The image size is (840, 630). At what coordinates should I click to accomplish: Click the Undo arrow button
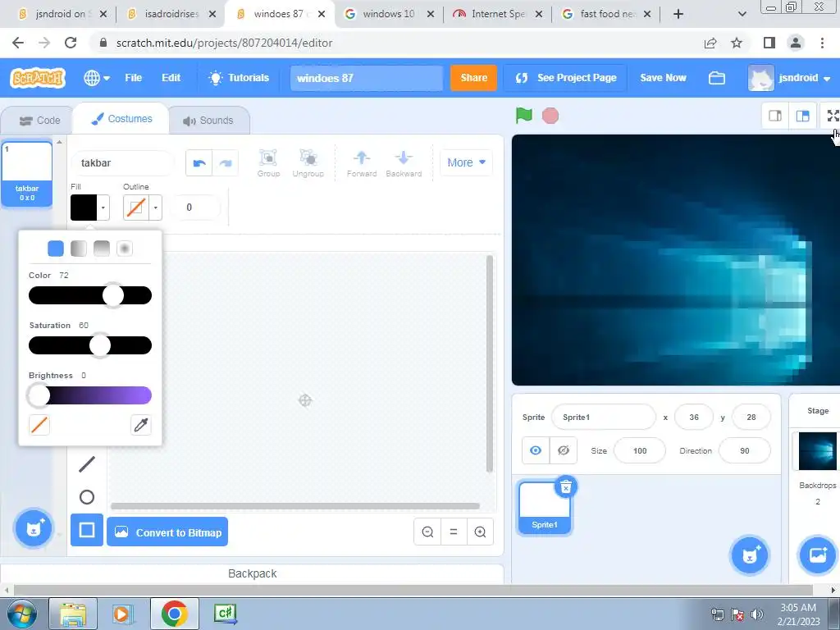tap(199, 163)
